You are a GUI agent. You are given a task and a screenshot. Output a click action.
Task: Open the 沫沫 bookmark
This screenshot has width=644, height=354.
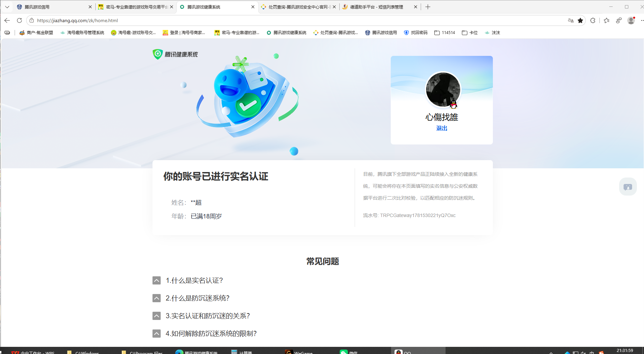tap(492, 33)
